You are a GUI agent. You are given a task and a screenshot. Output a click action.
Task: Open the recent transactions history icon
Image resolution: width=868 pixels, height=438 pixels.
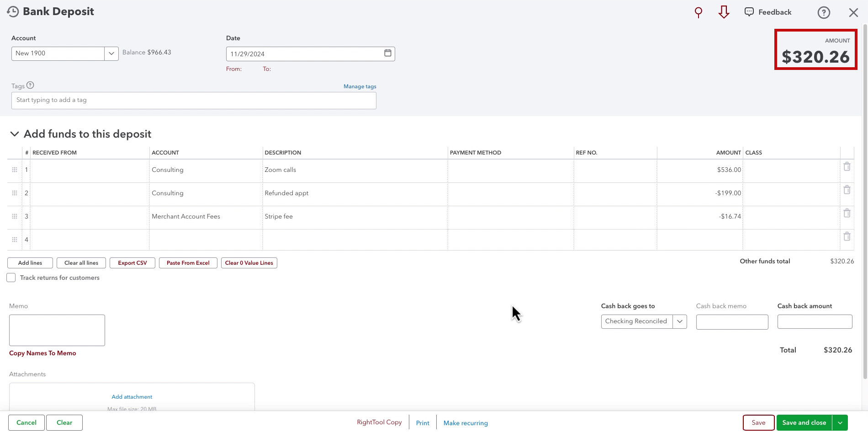(13, 12)
